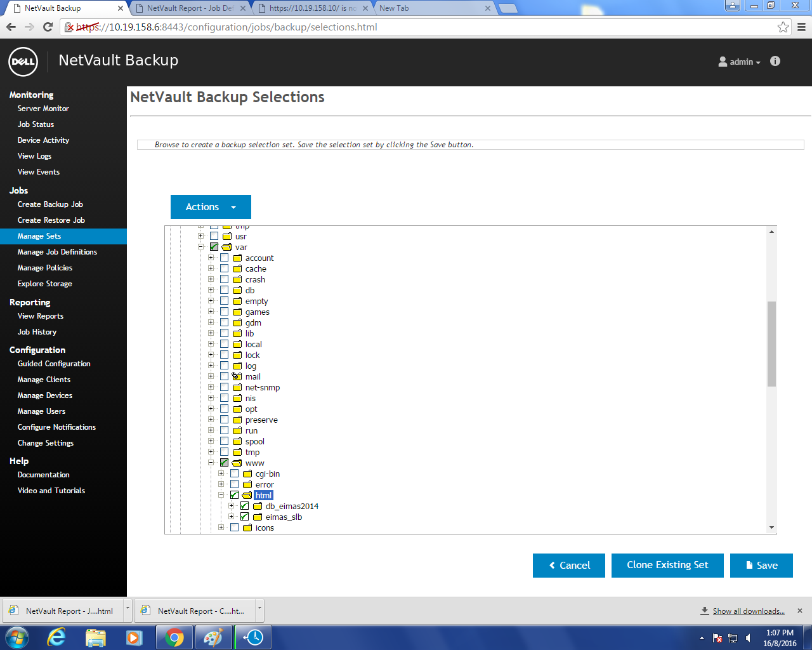Open the Actions dropdown
812x650 pixels.
point(211,207)
